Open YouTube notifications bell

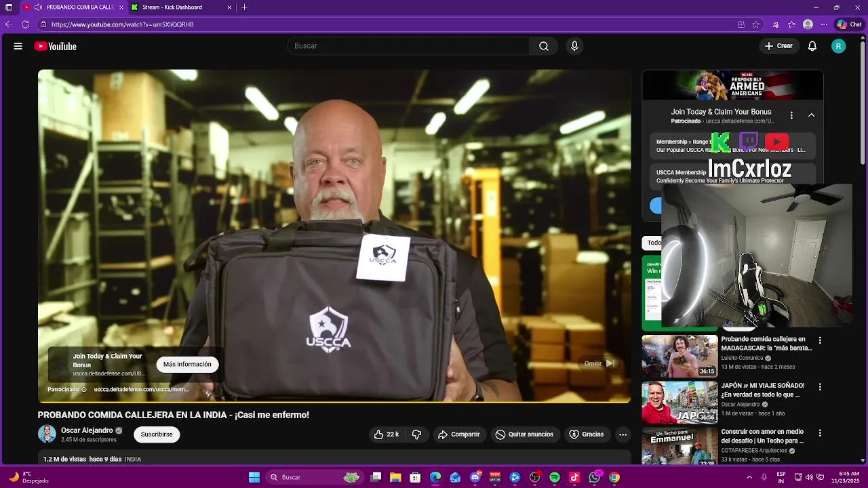(812, 46)
